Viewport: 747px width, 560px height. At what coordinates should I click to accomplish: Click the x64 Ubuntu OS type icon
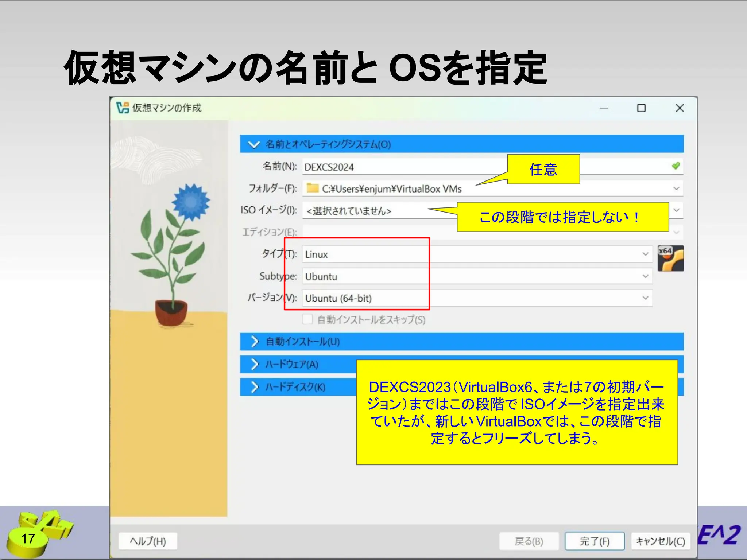(x=670, y=258)
